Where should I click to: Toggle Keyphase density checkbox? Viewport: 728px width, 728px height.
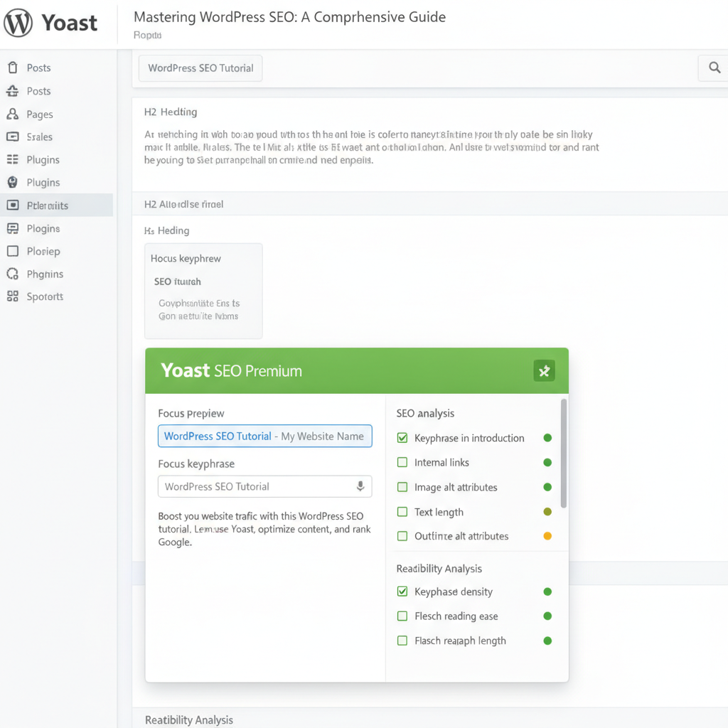coord(402,591)
